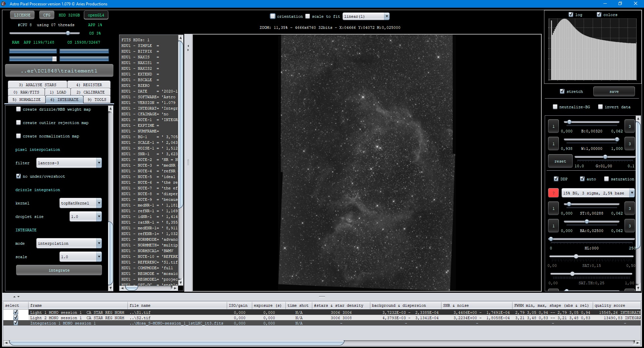Image resolution: width=644 pixels, height=348 pixels.
Task: Click the stepper "3" beside the B slider
Action: 630,126
